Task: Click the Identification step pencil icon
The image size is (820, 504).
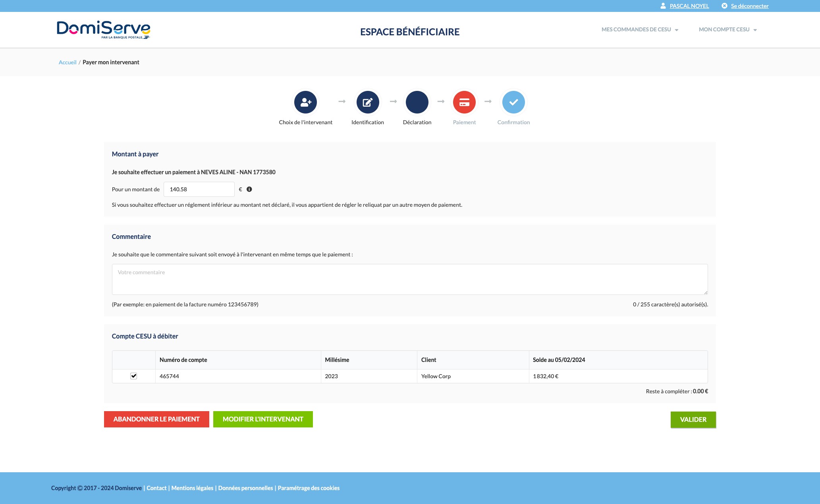Action: [368, 102]
